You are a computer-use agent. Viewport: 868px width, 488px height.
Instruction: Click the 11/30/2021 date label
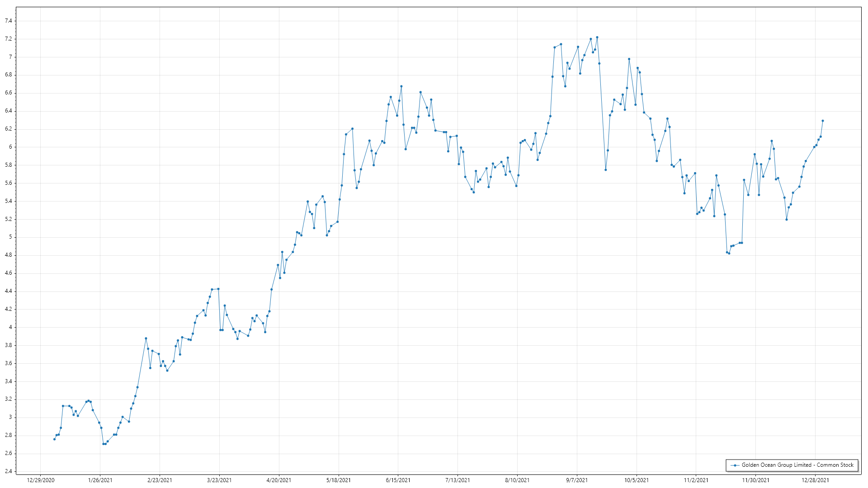pyautogui.click(x=755, y=480)
